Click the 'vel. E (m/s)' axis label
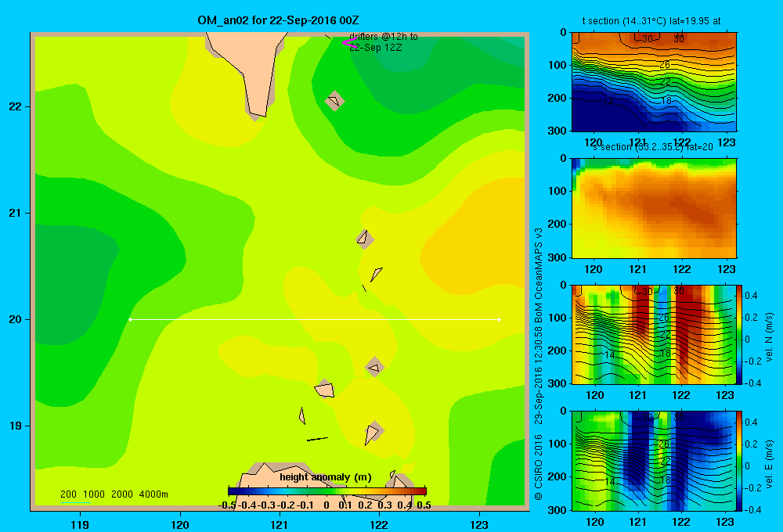 pos(769,464)
